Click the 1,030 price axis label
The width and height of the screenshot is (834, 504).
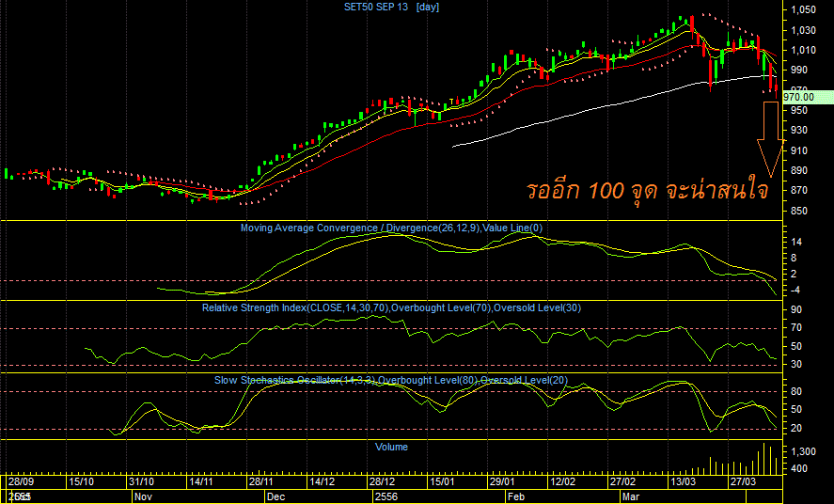(803, 30)
